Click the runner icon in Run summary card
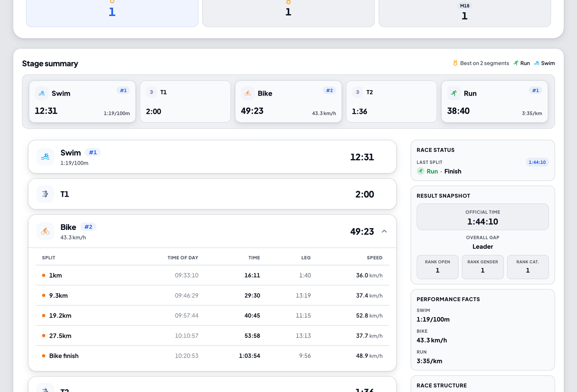The width and height of the screenshot is (577, 392). pyautogui.click(x=454, y=93)
